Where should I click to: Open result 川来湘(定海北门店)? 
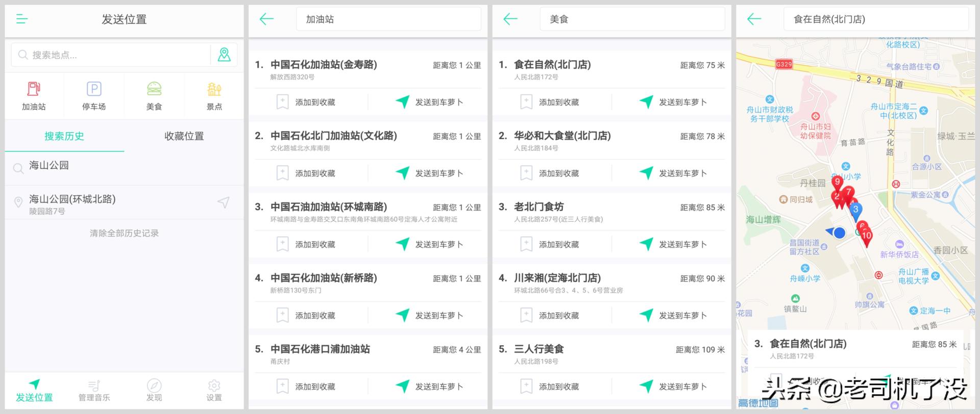point(611,283)
